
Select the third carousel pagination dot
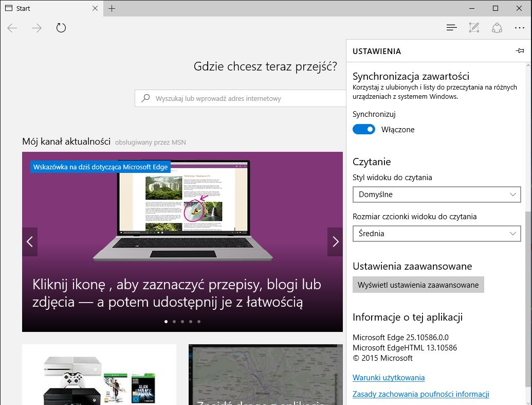pyautogui.click(x=182, y=322)
